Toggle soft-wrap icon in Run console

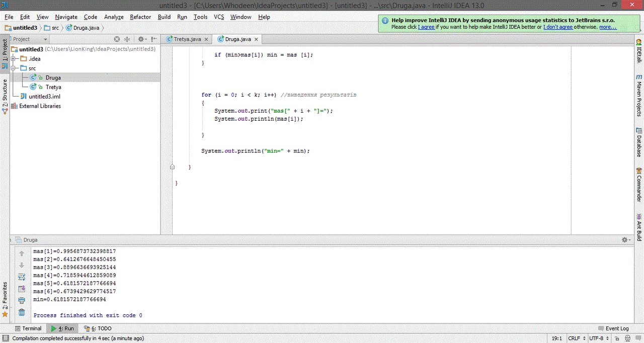[x=22, y=277]
